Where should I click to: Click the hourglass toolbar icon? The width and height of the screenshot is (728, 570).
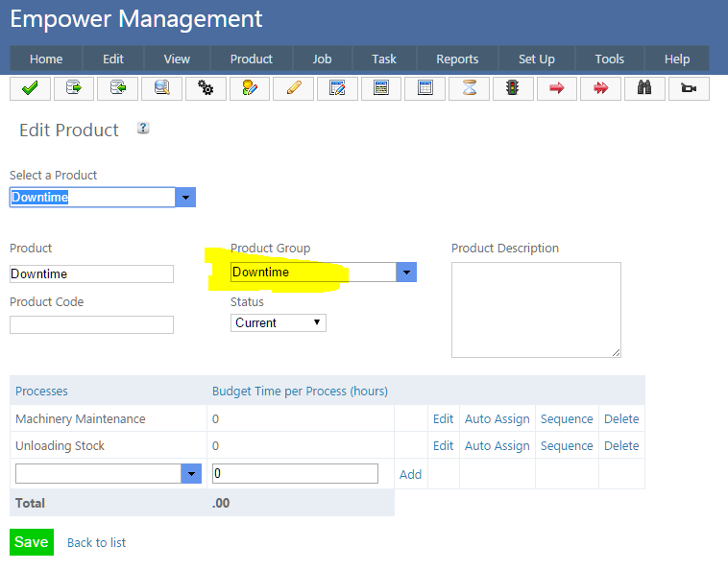pyautogui.click(x=469, y=88)
